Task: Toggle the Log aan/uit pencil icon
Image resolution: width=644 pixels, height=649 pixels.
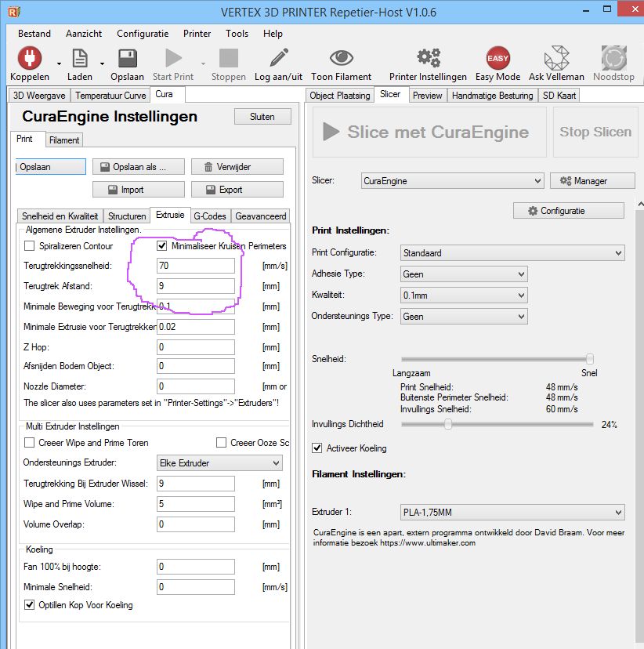Action: (x=278, y=59)
